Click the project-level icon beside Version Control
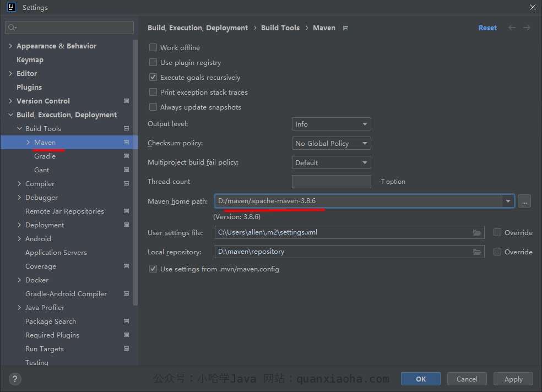This screenshot has width=542, height=392. pyautogui.click(x=127, y=101)
